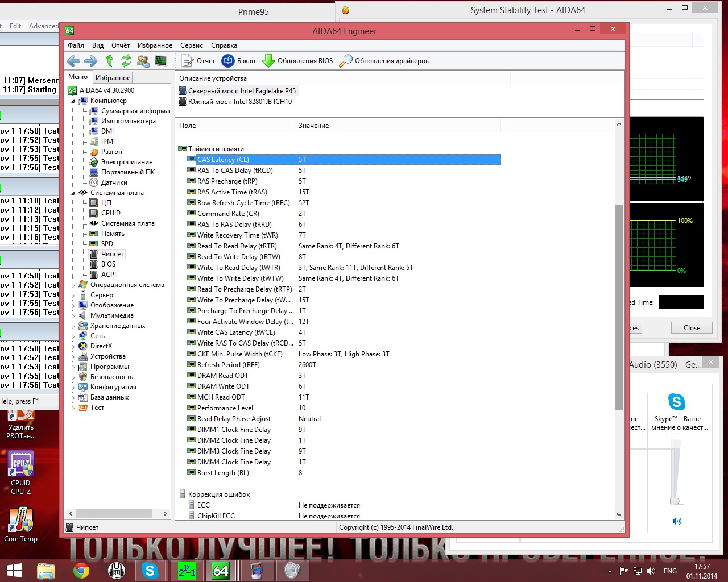This screenshot has height=582, width=728.
Task: Collapse the Компьютер tree node
Action: coord(73,101)
